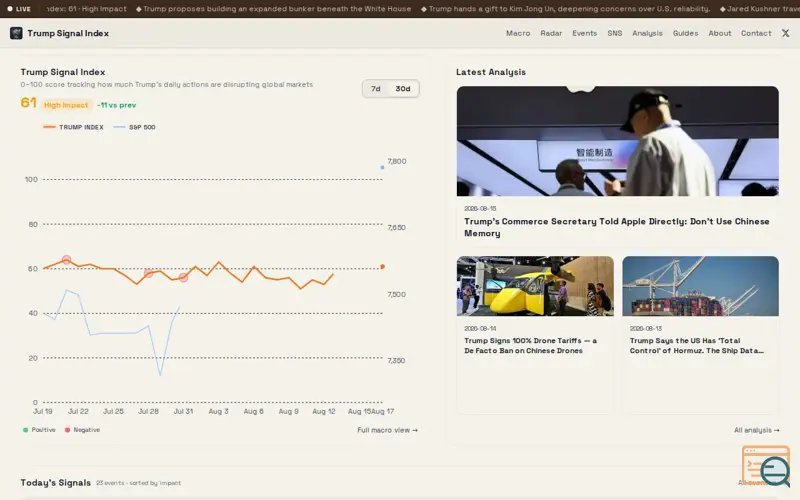Follow the All analysis link
Screen dimensions: 800x500
pyautogui.click(x=756, y=430)
